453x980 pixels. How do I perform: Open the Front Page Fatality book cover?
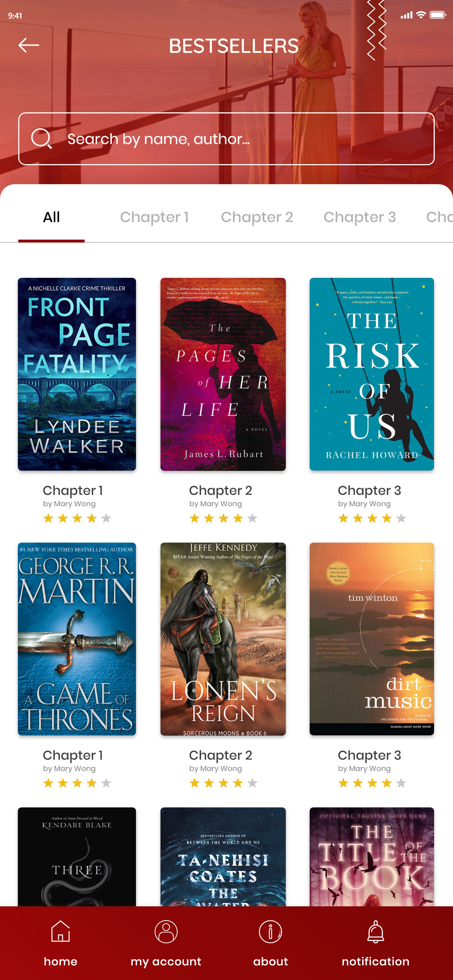coord(77,374)
